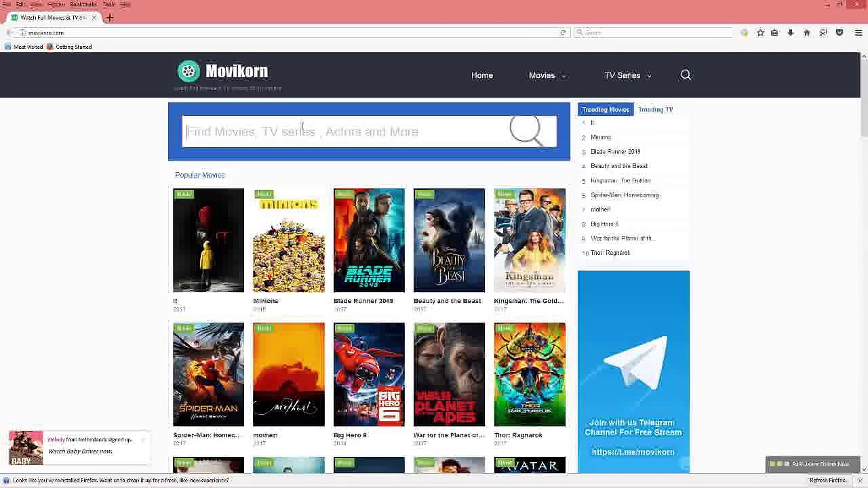Open the Tools menu in Firefox

coord(108,4)
